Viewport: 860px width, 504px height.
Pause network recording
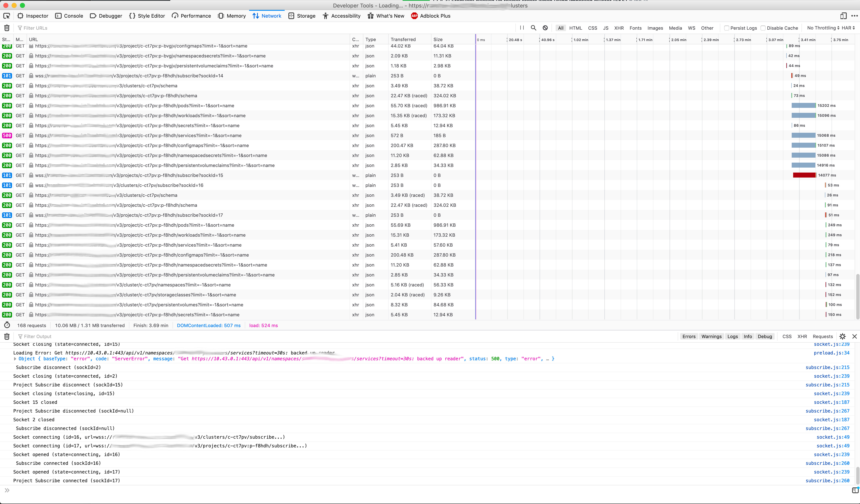(x=522, y=28)
